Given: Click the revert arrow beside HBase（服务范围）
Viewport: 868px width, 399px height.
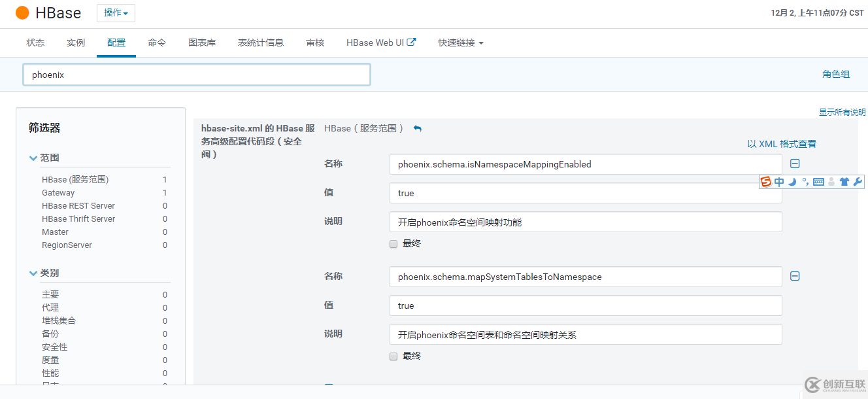Looking at the screenshot, I should coord(418,128).
